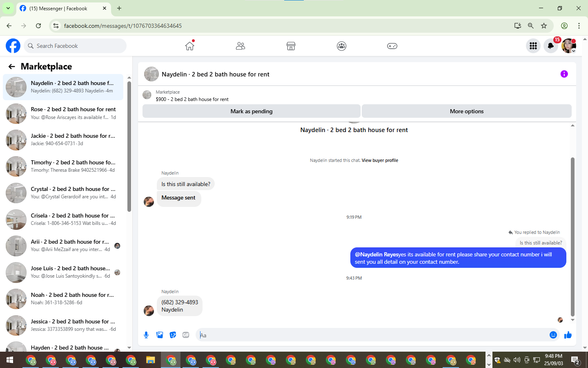This screenshot has width=588, height=368.
Task: Click the browser address bar URL
Action: click(x=123, y=26)
